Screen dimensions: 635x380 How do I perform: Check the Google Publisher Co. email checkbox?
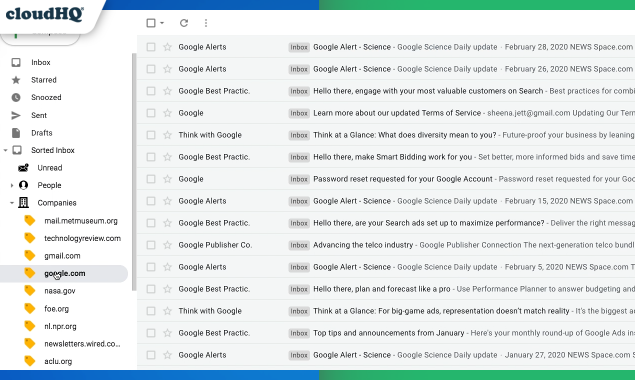(151, 245)
